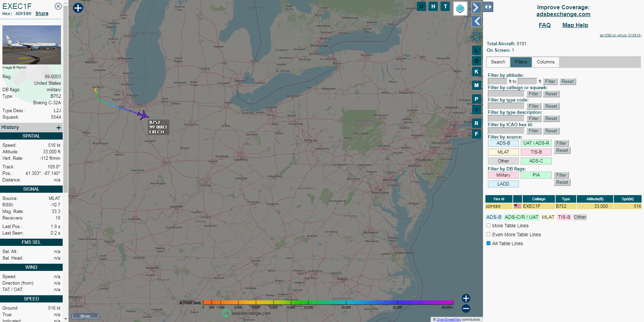Zoom in using map plus button
The image size is (644, 322).
click(466, 298)
